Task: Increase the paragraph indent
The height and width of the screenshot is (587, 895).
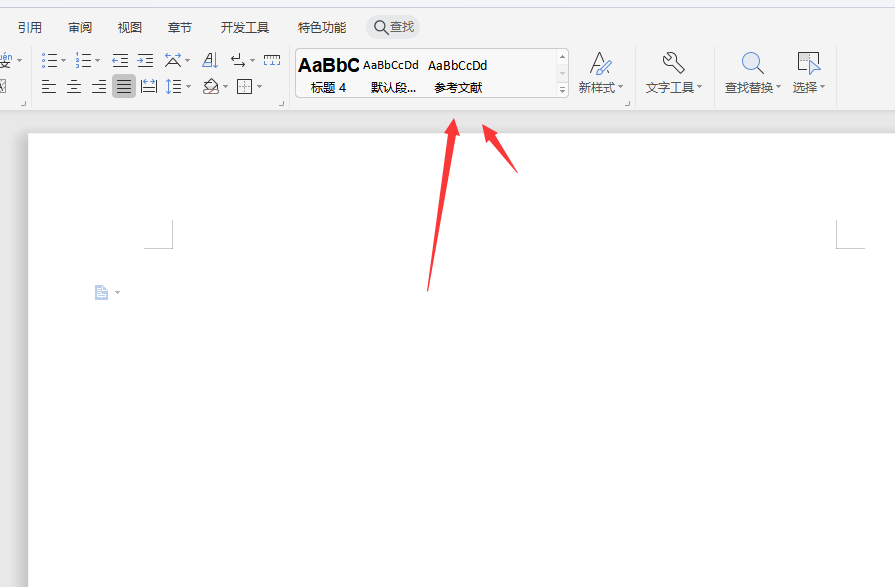Action: pos(146,60)
